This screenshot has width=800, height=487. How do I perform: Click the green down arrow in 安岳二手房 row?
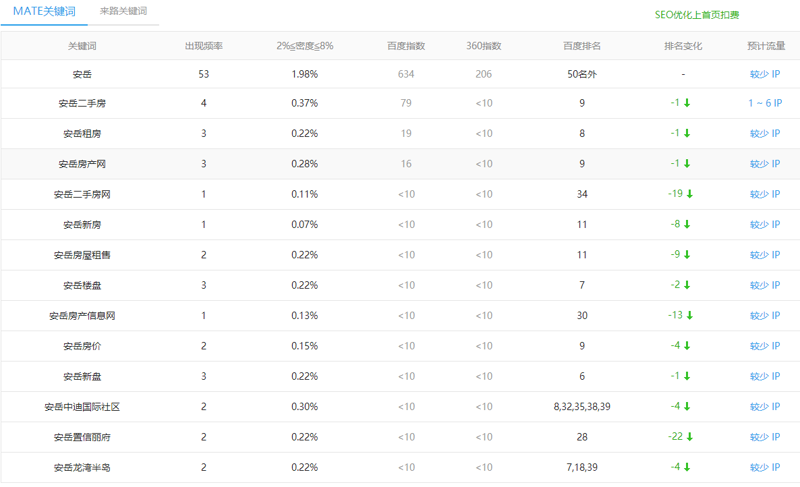coord(688,103)
